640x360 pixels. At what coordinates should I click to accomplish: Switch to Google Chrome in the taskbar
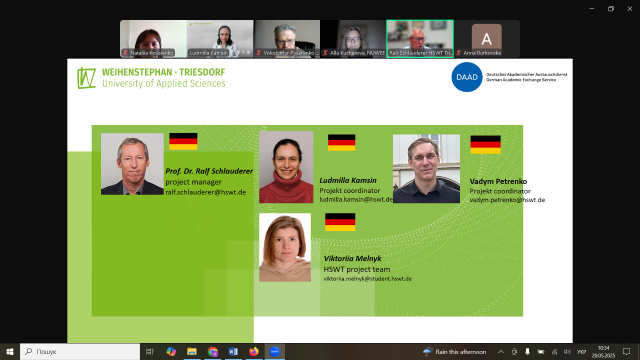point(213,351)
